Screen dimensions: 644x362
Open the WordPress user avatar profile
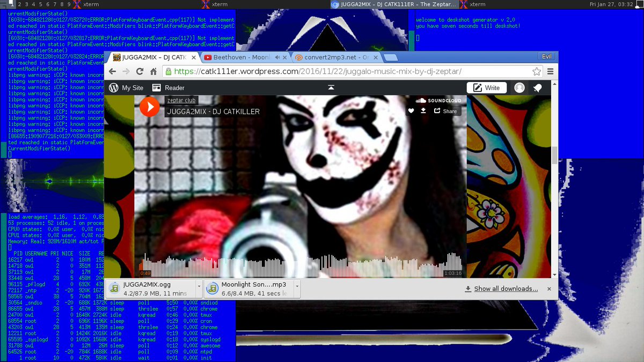pyautogui.click(x=519, y=88)
